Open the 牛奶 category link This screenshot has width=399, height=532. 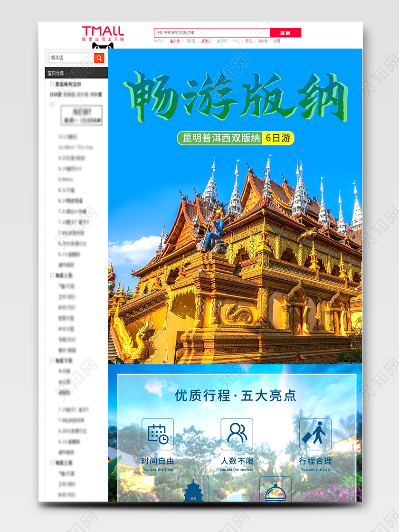click(x=277, y=41)
